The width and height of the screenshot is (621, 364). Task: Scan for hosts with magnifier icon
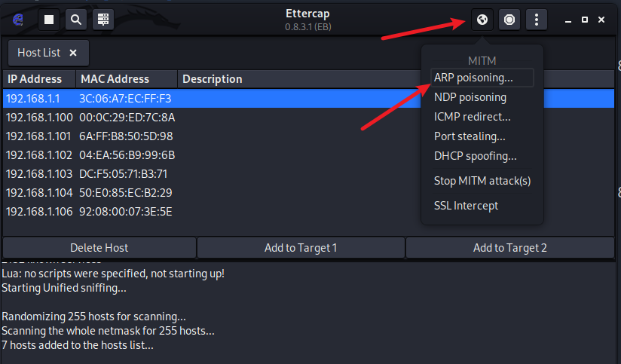(x=75, y=20)
